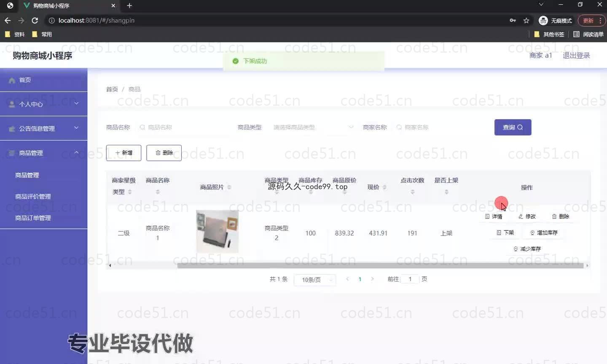Expand the 公告信息管理 sidebar menu

click(44, 128)
